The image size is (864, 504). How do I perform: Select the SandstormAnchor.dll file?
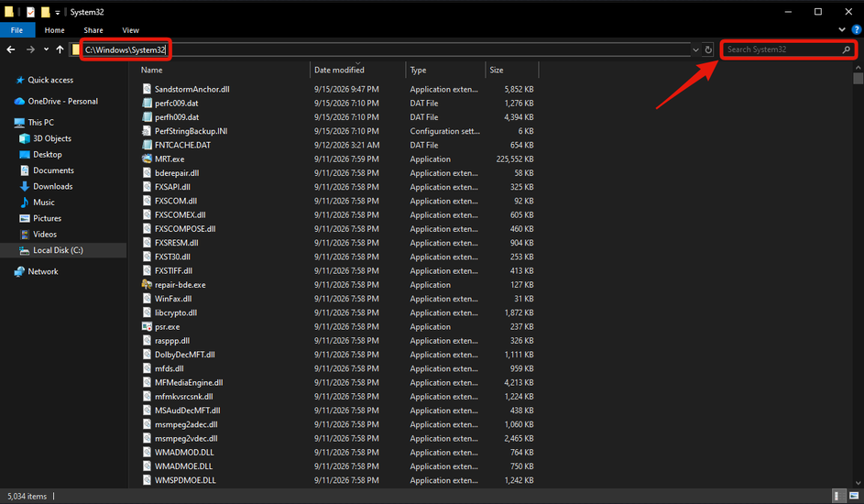(191, 89)
